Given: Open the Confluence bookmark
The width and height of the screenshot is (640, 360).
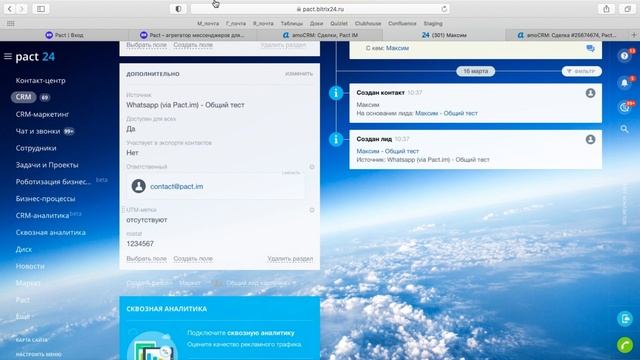Looking at the screenshot, I should [402, 24].
